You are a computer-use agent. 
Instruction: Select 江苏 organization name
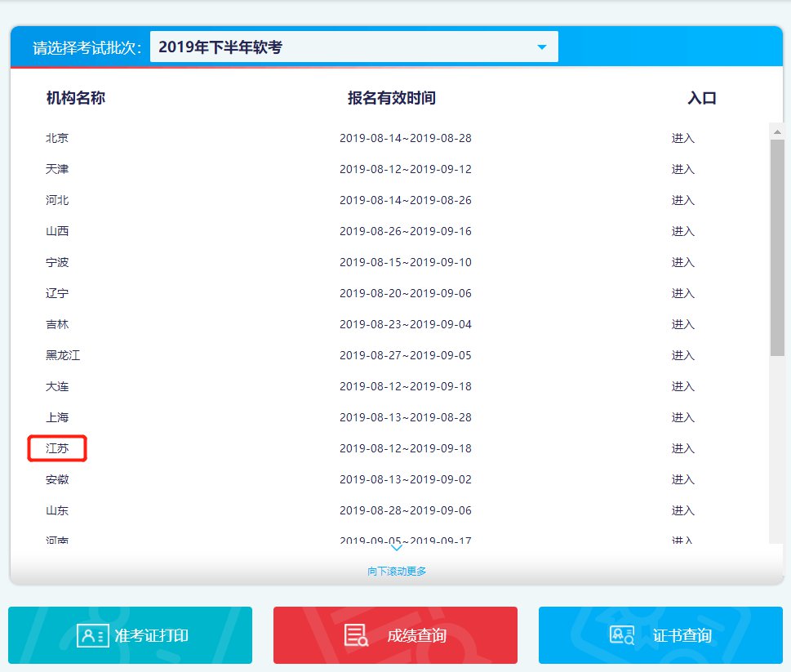(x=57, y=448)
